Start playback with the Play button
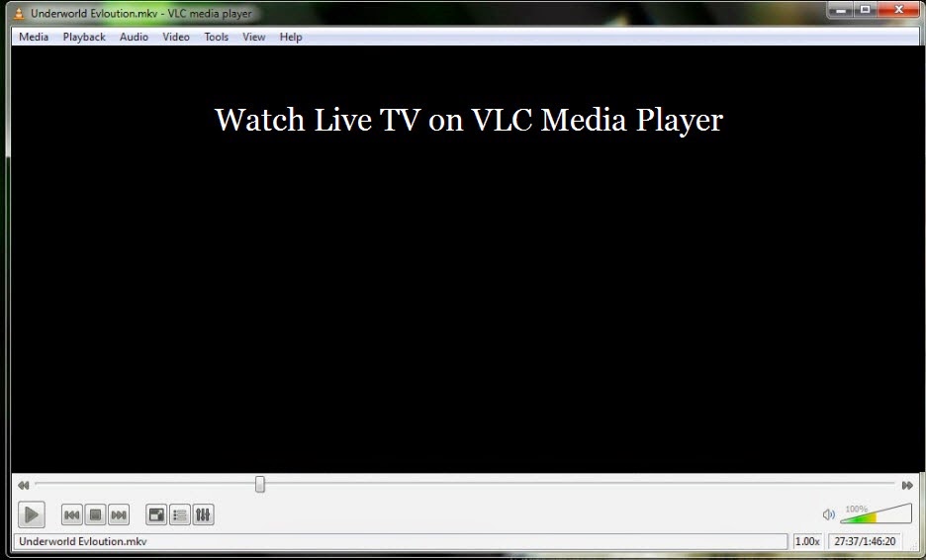Screen dimensions: 926x560 click(x=32, y=514)
